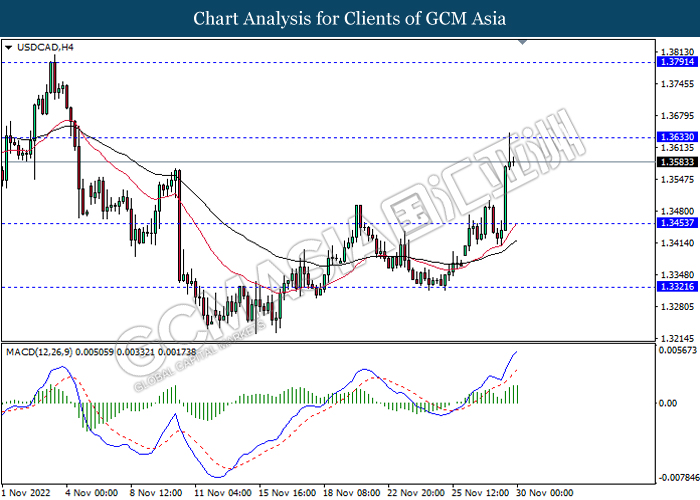The image size is (700, 500).
Task: Click the 1.33216 support level price tag
Action: point(677,287)
